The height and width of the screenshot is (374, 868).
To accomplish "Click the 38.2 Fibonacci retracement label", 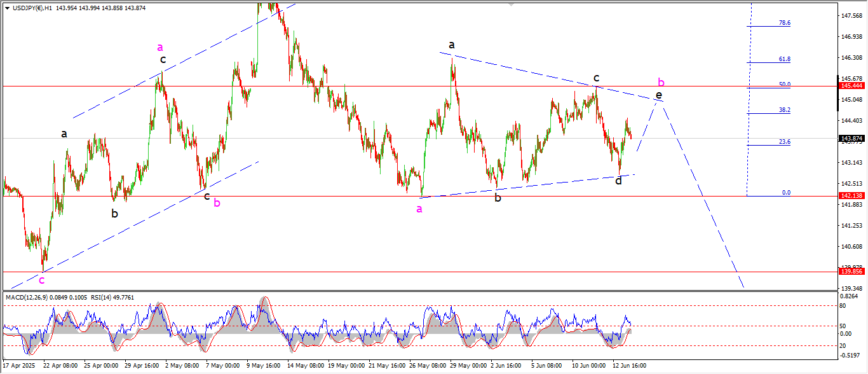I will point(784,110).
